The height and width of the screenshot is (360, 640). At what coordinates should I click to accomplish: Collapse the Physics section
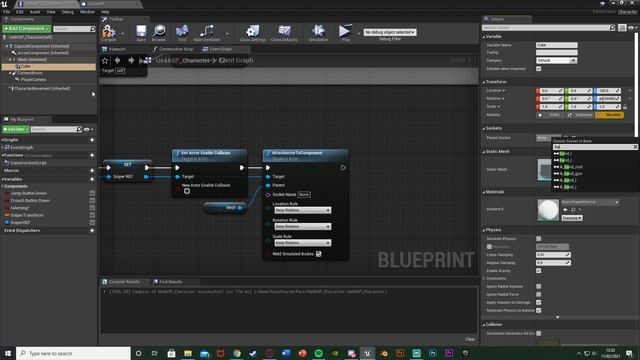pos(484,230)
